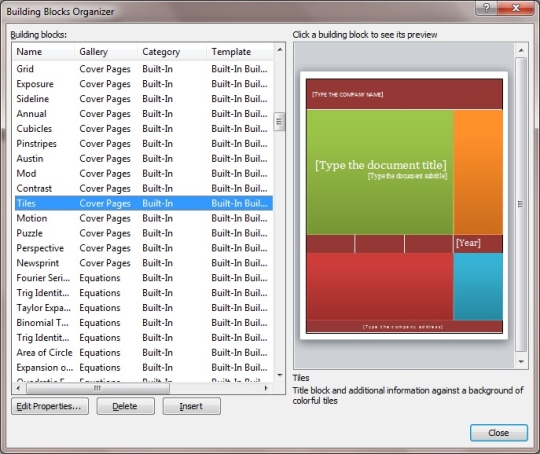Sort list by Gallery column header
This screenshot has width=540, height=454.
(106, 52)
